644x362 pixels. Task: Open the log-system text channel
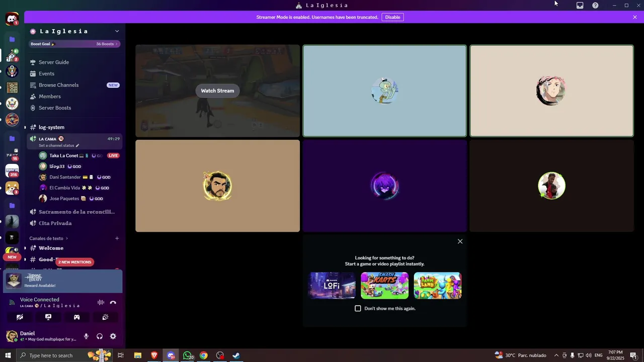point(74,127)
